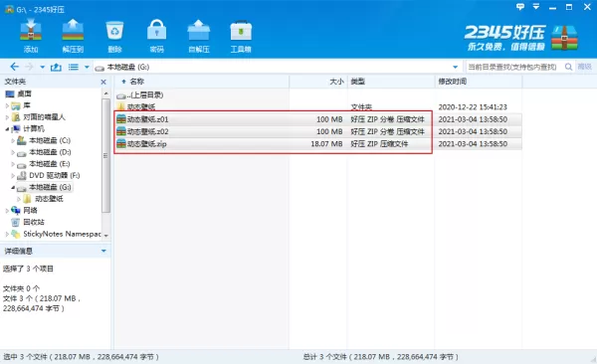Select 回收站 in the folder tree
The image size is (597, 364).
pos(34,222)
